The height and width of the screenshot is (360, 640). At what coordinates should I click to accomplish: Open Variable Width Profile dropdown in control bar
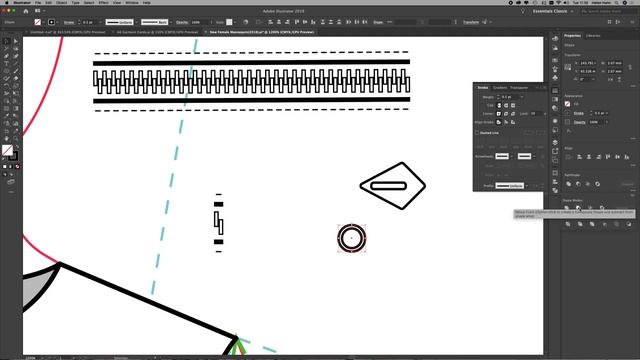click(136, 22)
